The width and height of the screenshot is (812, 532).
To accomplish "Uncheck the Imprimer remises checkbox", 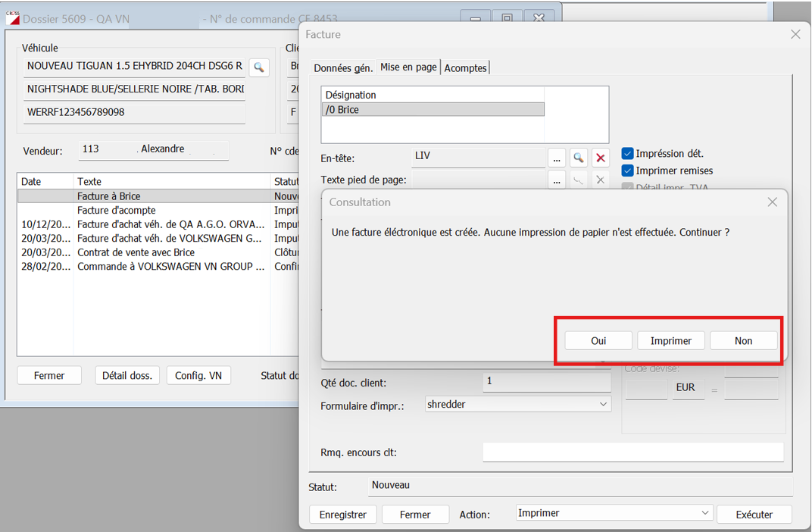I will point(627,171).
